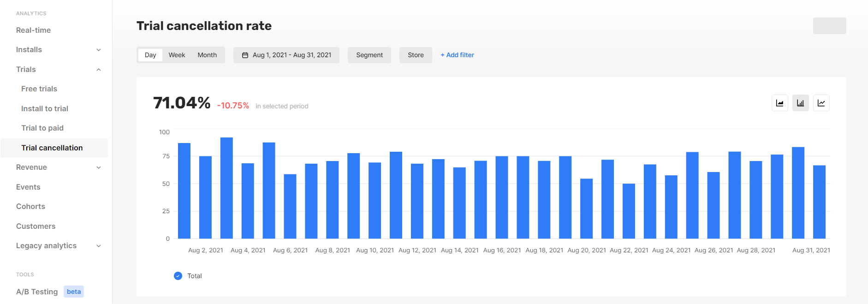868x304 pixels.
Task: Click the + Add filter link
Action: (457, 55)
